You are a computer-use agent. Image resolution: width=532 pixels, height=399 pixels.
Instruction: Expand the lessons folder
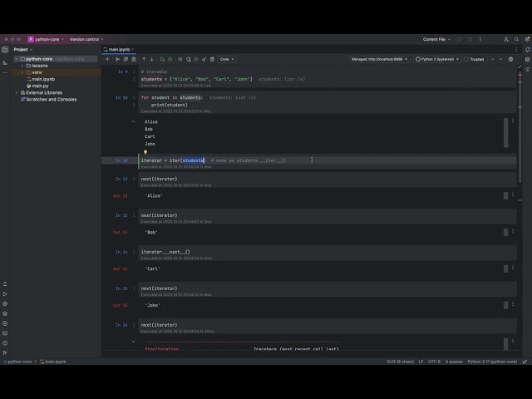22,66
